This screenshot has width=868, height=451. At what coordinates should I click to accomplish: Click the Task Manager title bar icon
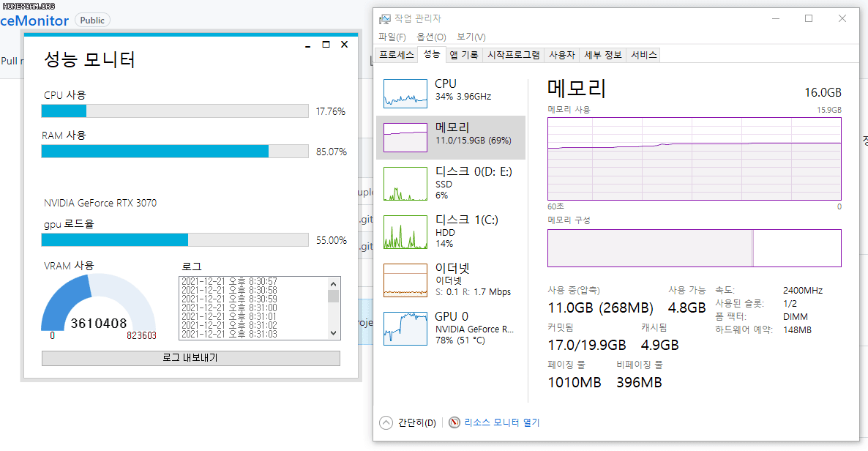(384, 19)
